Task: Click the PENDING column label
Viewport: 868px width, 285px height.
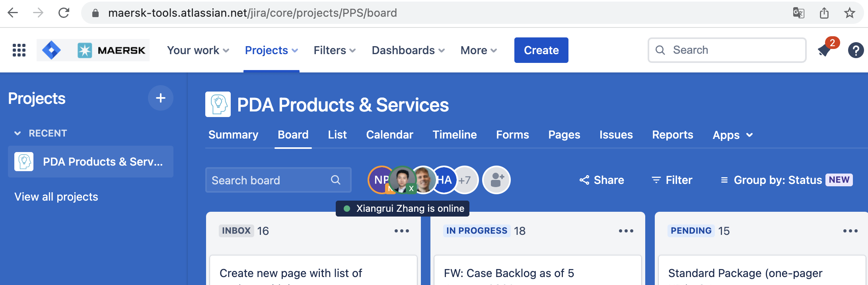Action: (x=691, y=231)
